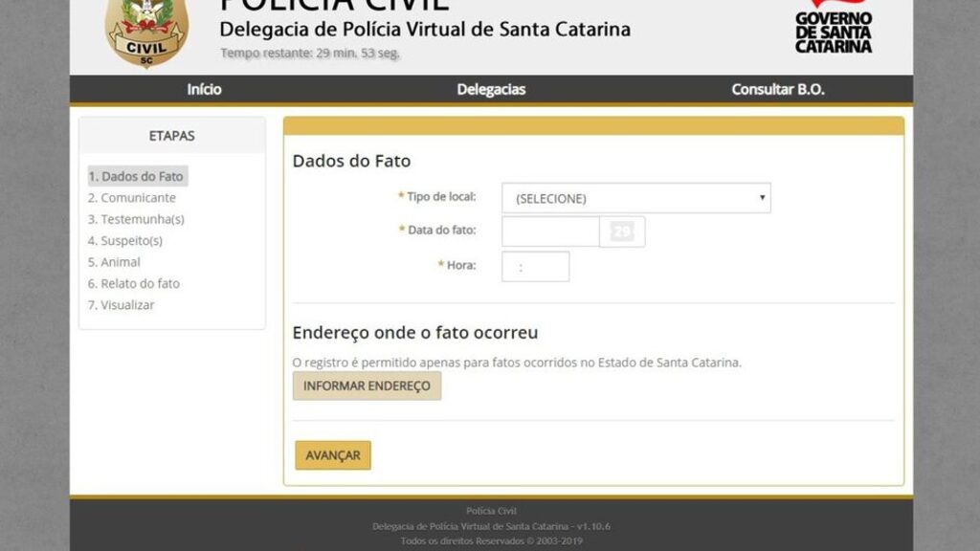Viewport: 980px width, 551px height.
Task: Focus the Data do fato input field
Action: [x=550, y=232]
